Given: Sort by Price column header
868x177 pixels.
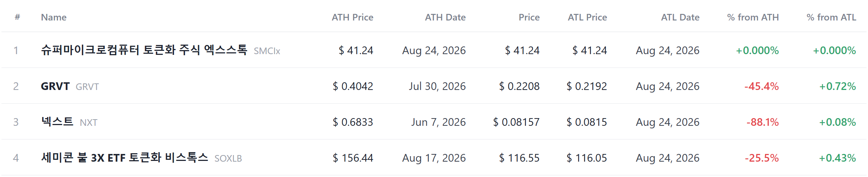Looking at the screenshot, I should pyautogui.click(x=529, y=17).
